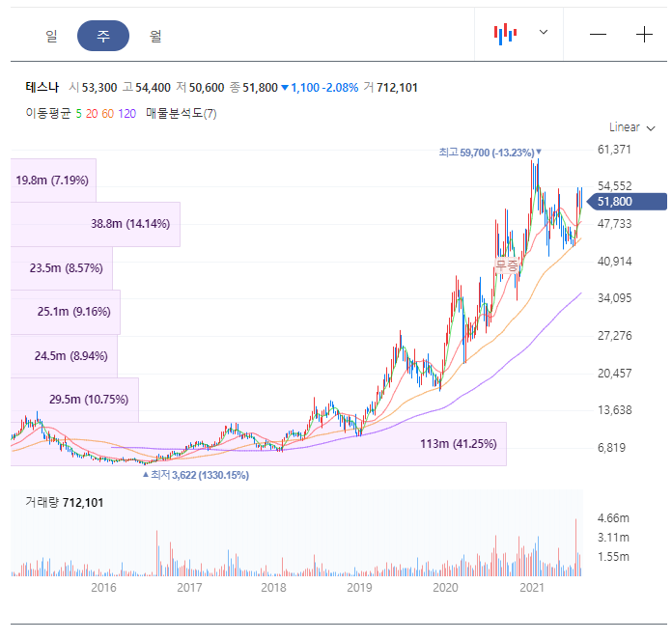This screenshot has height=640, width=672.
Task: Click the 2019 year axis label
Action: tap(359, 588)
